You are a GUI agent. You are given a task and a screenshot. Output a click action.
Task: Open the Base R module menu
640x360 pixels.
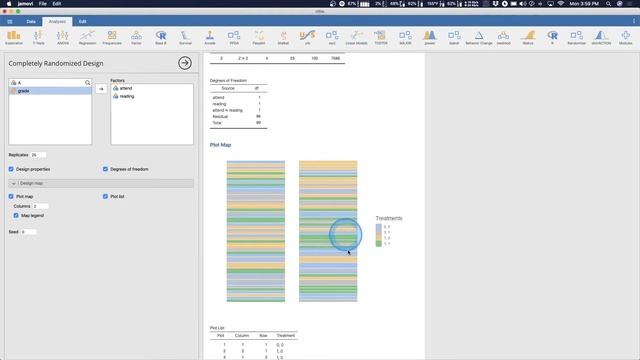coord(161,38)
